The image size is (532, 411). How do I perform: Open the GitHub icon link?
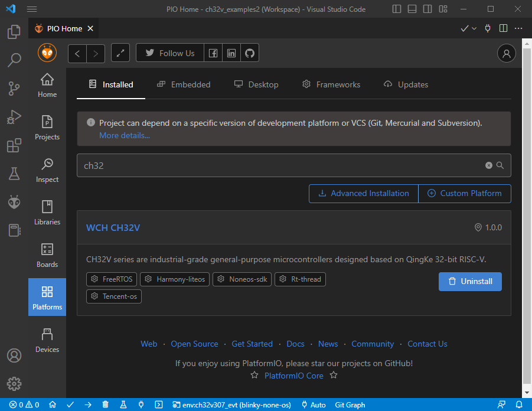[250, 53]
